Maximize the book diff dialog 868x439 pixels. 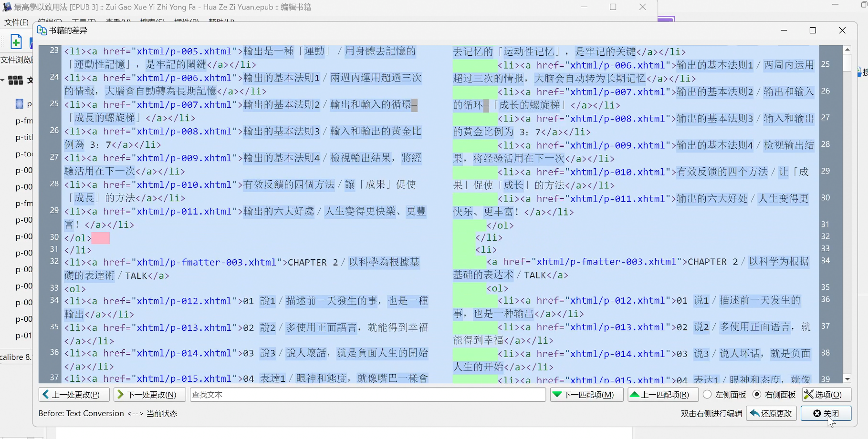tap(813, 31)
